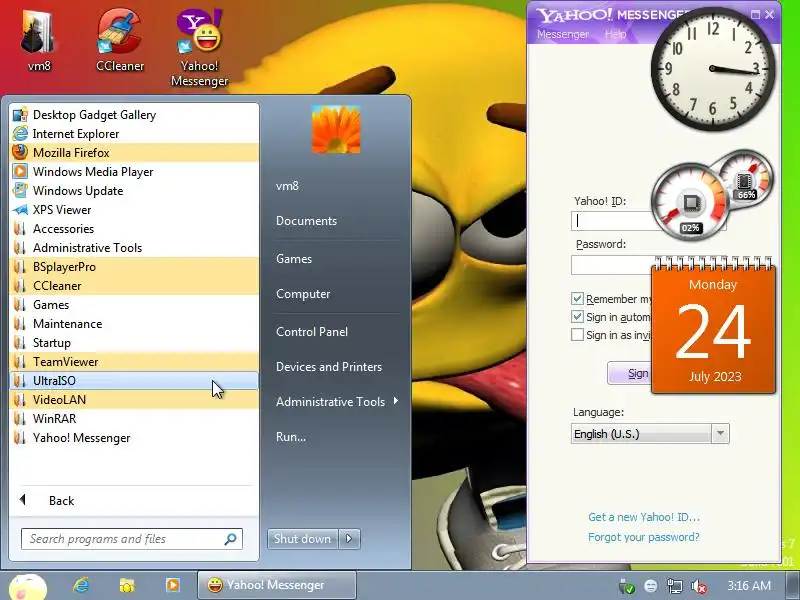800x600 pixels.
Task: Switch to Yahoo! Messenger taskbar button
Action: (x=277, y=585)
